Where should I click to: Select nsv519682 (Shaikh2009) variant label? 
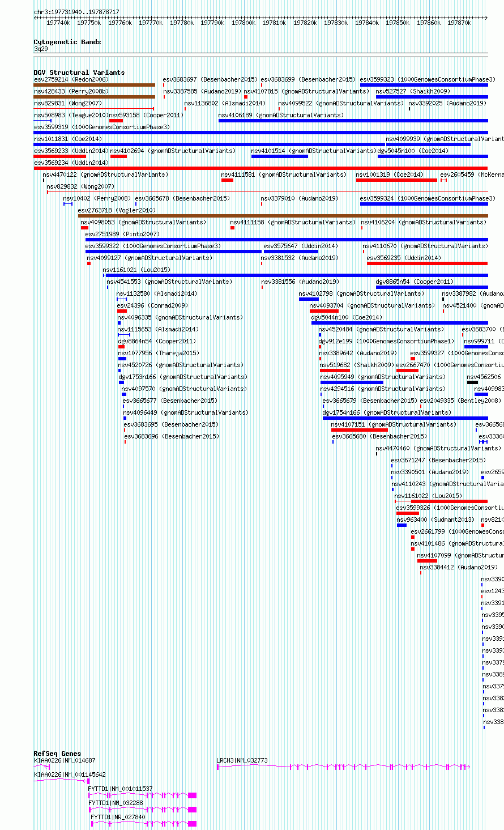pos(356,365)
